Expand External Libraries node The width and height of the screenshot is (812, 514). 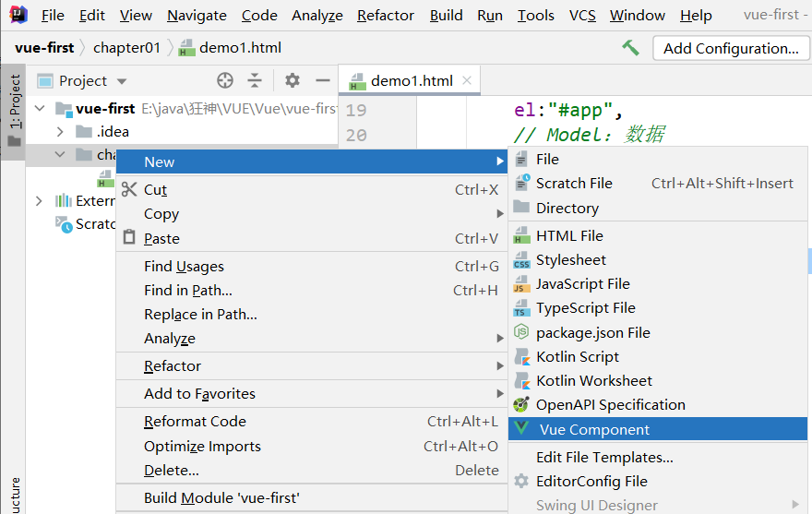[x=39, y=200]
